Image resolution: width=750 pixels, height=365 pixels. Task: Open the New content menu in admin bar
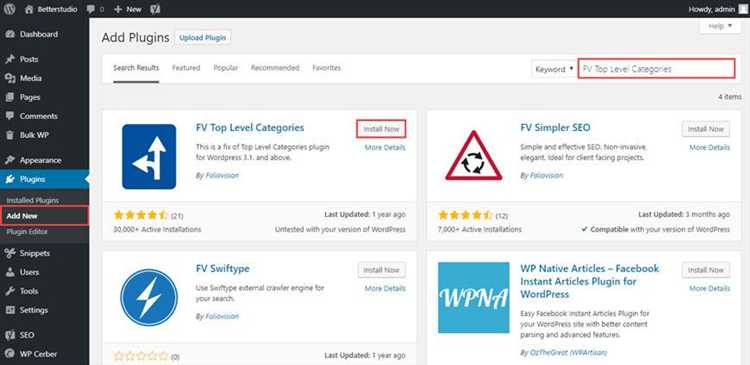tap(128, 9)
